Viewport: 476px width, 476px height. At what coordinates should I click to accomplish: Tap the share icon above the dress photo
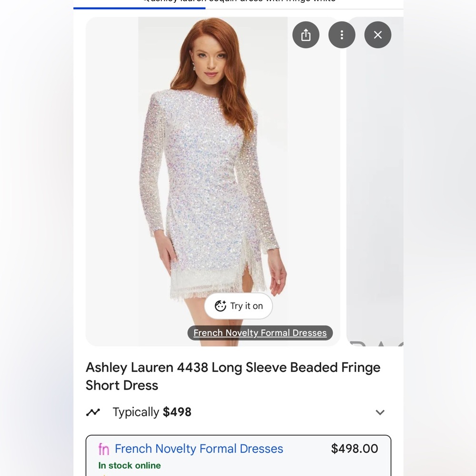tap(306, 35)
